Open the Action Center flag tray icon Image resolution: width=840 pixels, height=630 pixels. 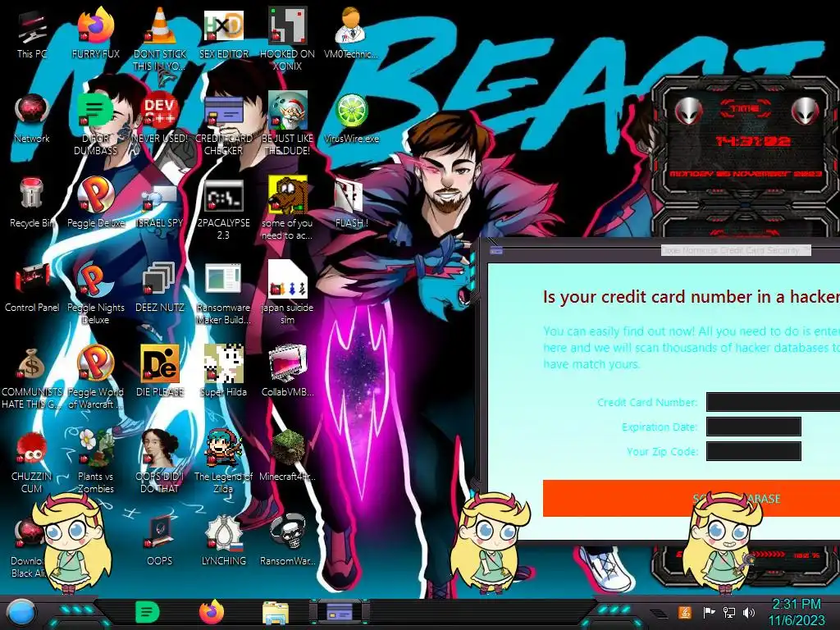point(709,612)
